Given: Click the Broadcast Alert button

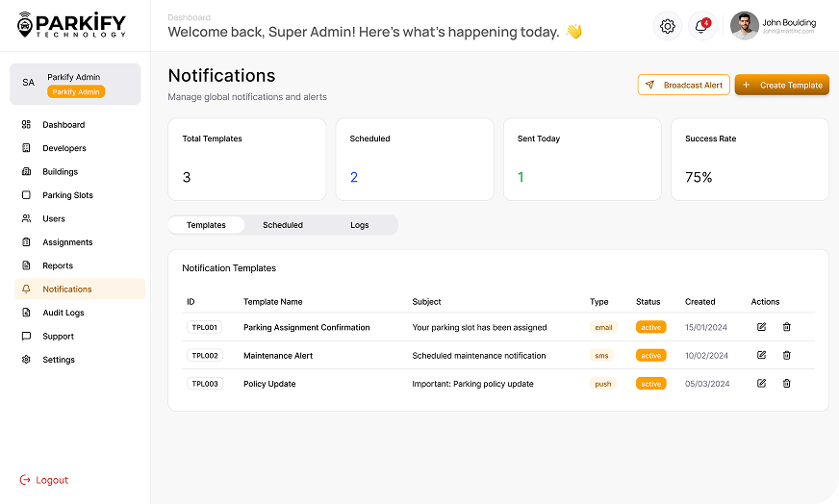Looking at the screenshot, I should [x=684, y=85].
